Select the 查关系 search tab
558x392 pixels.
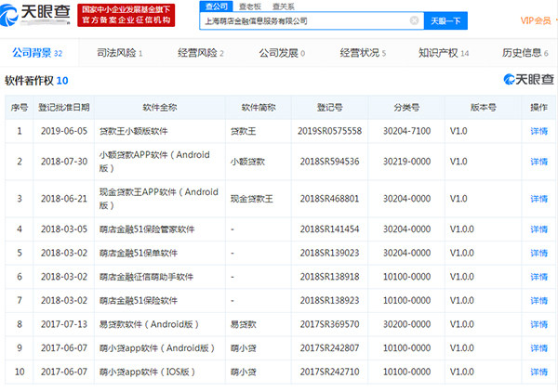[x=284, y=7]
